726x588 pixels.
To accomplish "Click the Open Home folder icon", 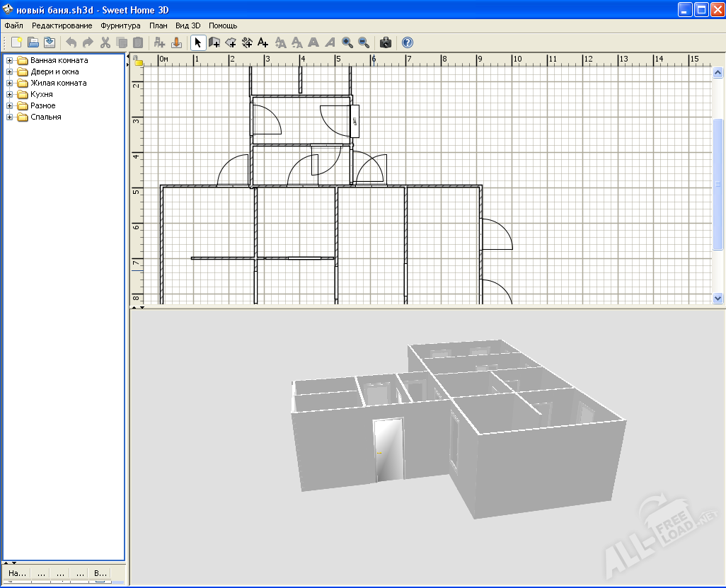I will tap(33, 42).
